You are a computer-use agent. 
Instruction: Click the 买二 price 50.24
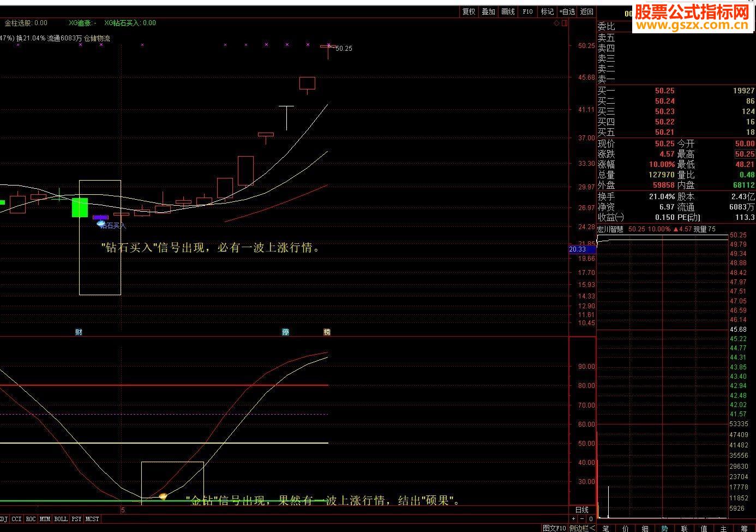tap(664, 101)
